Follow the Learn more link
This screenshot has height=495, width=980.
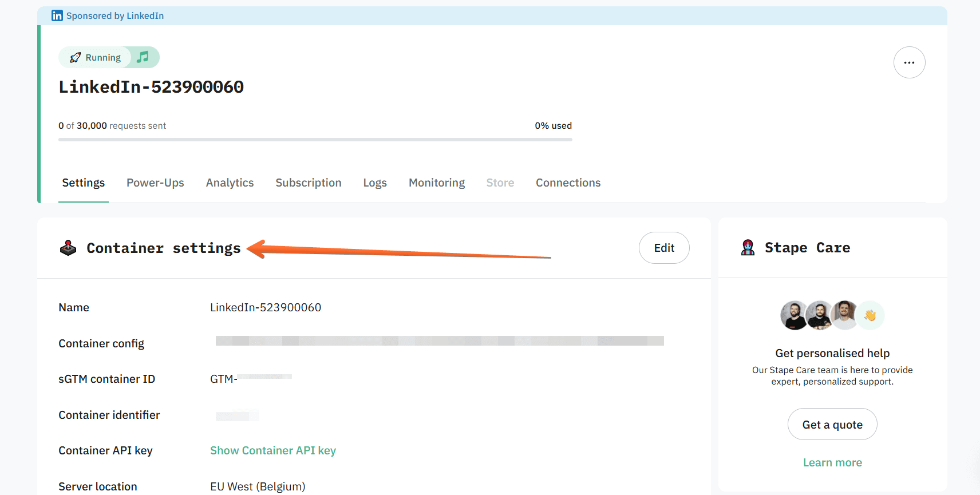[832, 462]
